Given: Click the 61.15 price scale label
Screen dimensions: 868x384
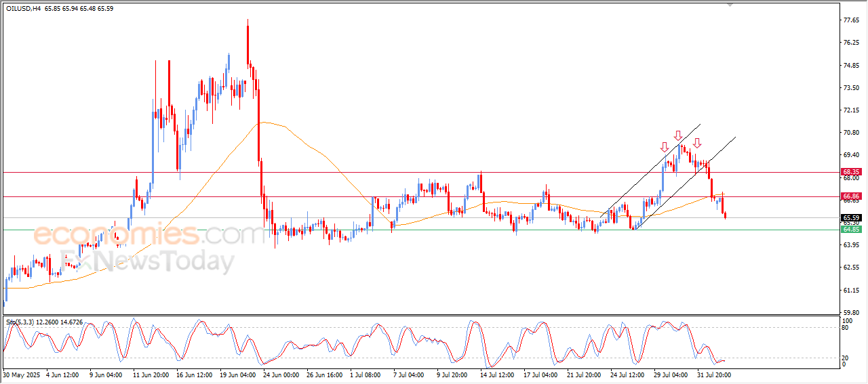Looking at the screenshot, I should click(x=851, y=290).
